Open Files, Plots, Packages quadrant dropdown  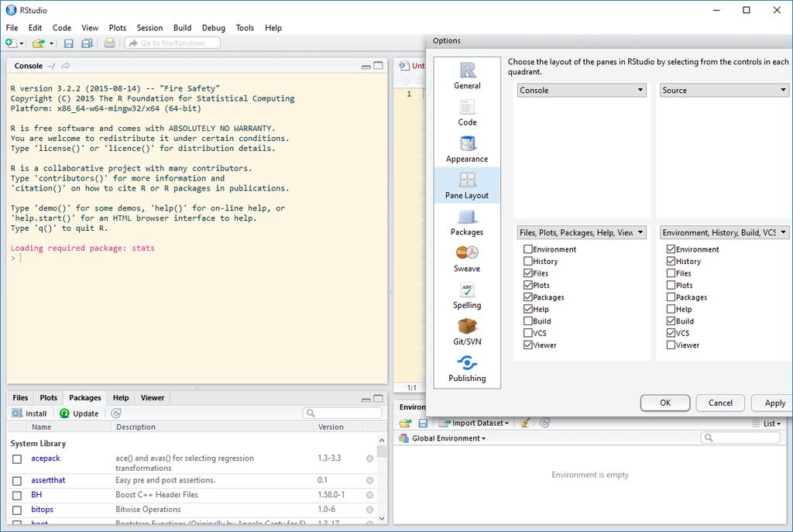click(582, 232)
